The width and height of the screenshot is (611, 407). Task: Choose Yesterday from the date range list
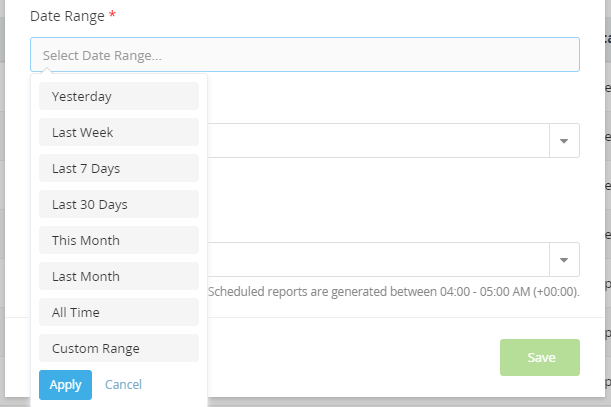click(119, 96)
